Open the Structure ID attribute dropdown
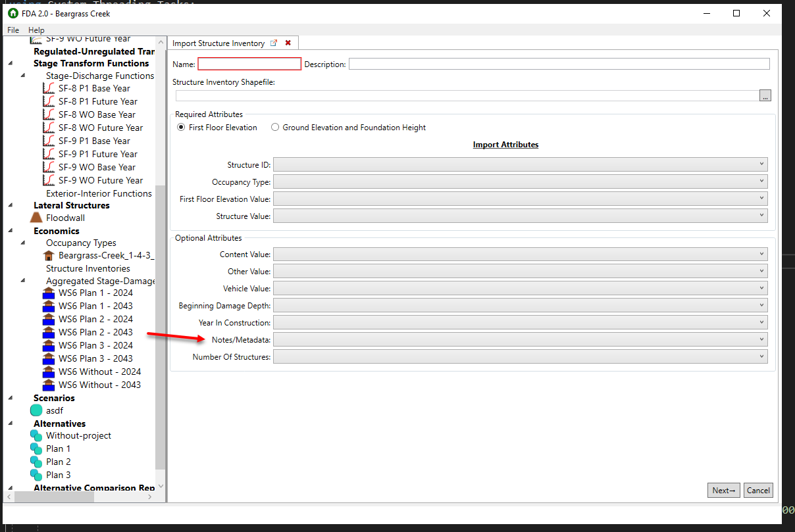Screen dimensions: 795x532 coord(761,164)
